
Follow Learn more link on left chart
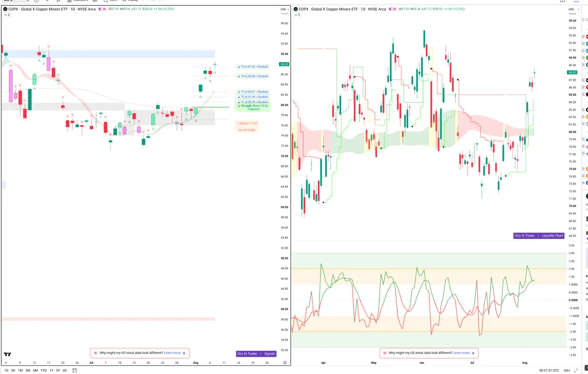[172, 353]
